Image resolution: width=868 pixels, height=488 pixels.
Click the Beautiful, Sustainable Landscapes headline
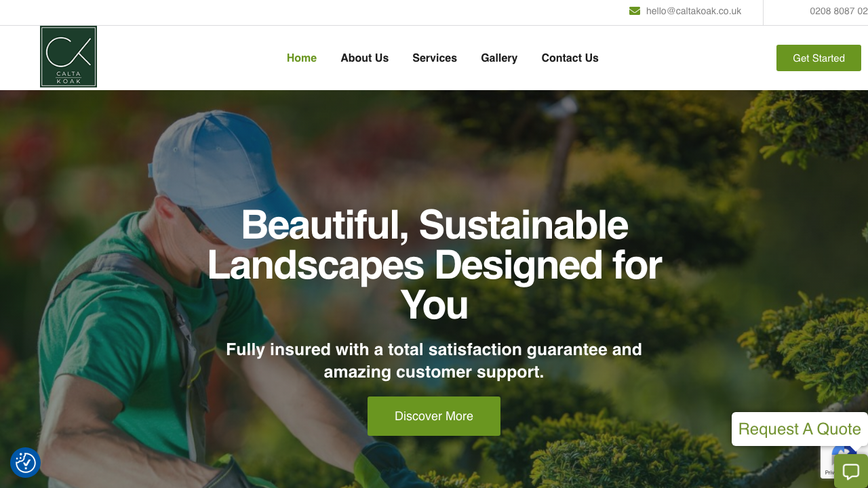[434, 264]
